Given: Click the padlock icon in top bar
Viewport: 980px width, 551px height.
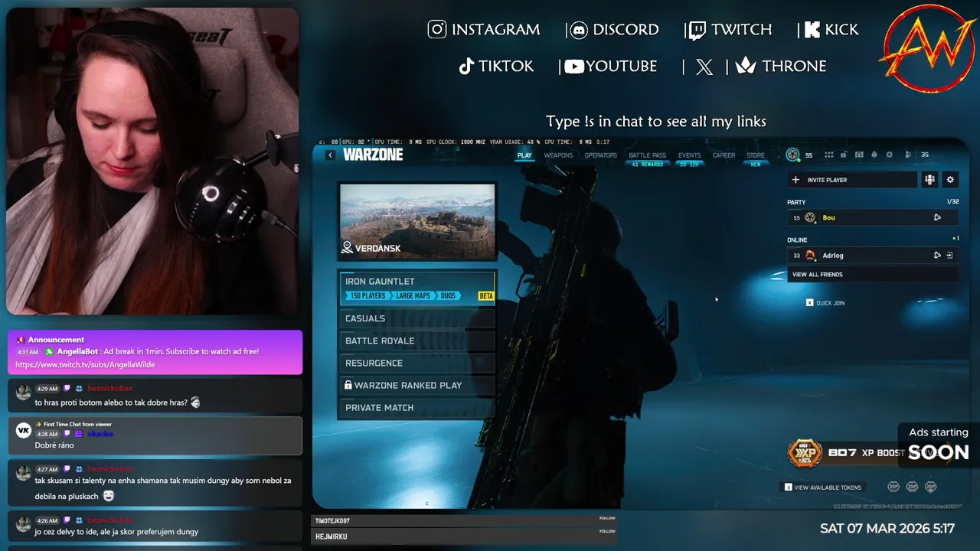Looking at the screenshot, I should 844,155.
